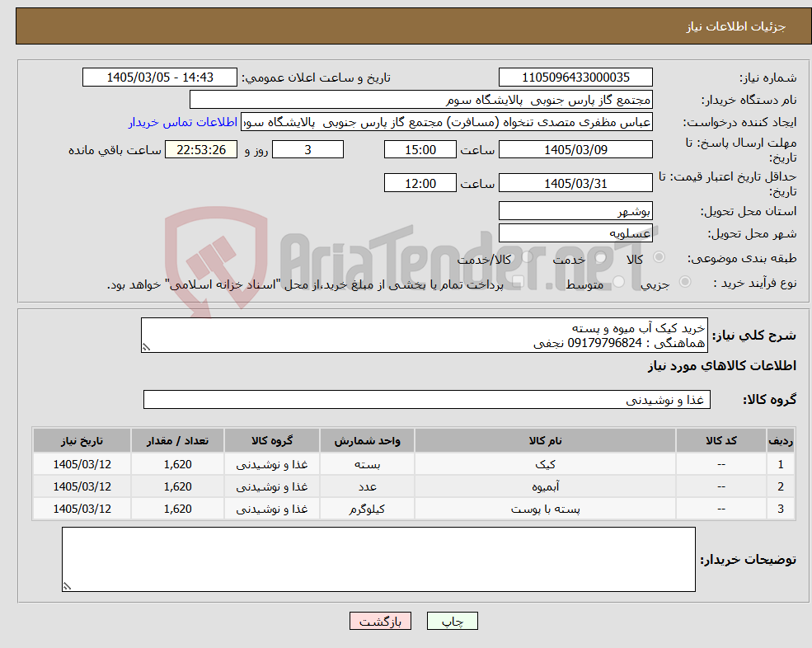The height and width of the screenshot is (648, 812).
Task: Select the کالا radio button
Action: [659, 257]
